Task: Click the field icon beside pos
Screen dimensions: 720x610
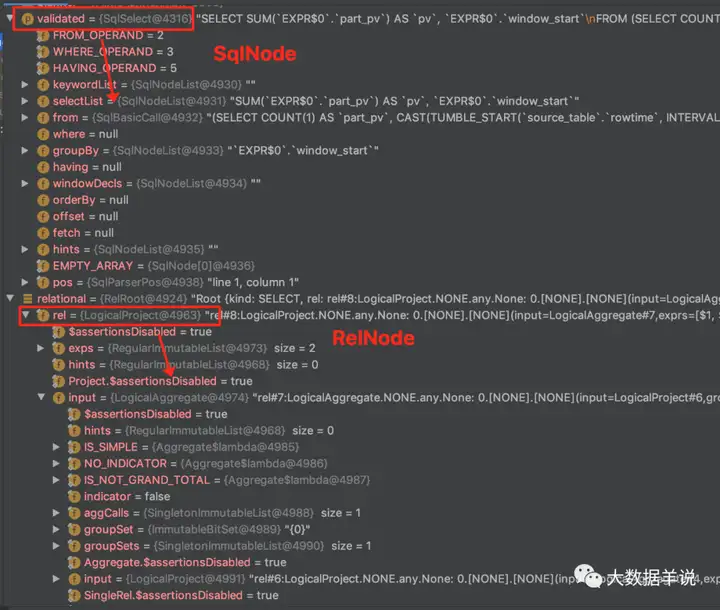Action: click(43, 282)
